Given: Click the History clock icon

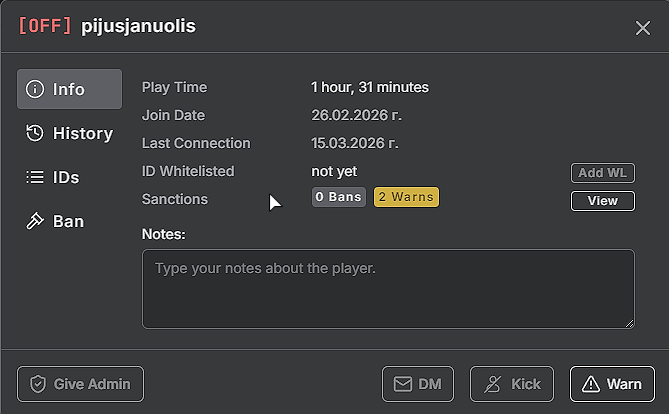Looking at the screenshot, I should point(35,133).
